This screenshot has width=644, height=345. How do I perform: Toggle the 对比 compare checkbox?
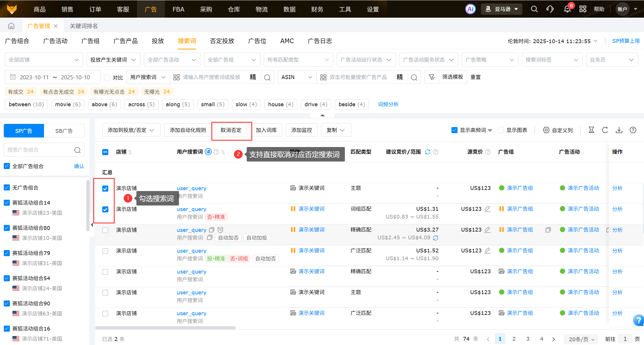(x=107, y=77)
